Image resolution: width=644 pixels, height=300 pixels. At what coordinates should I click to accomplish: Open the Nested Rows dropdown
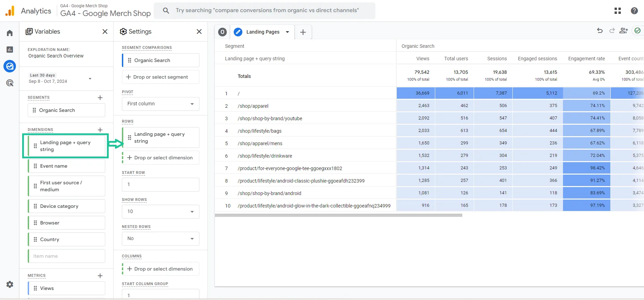[x=161, y=238]
